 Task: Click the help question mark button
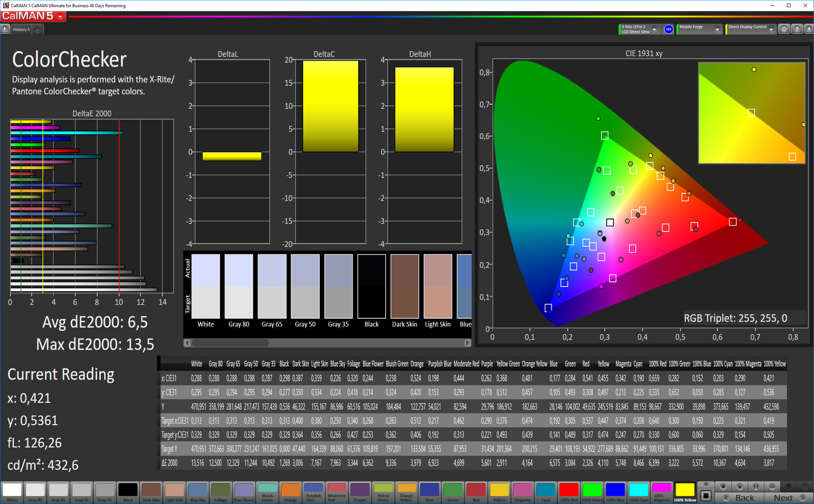(x=797, y=29)
